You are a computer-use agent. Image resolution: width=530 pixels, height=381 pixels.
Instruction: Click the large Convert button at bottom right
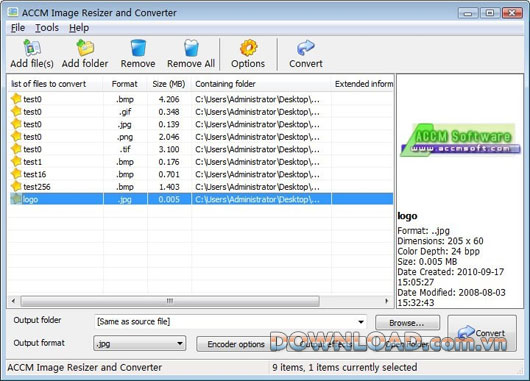[482, 333]
